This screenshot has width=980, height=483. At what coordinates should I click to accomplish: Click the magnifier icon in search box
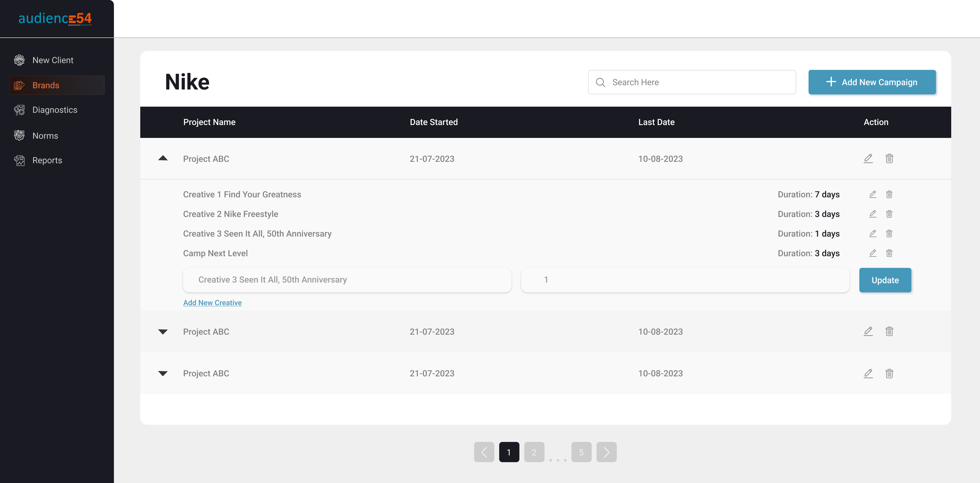point(600,82)
